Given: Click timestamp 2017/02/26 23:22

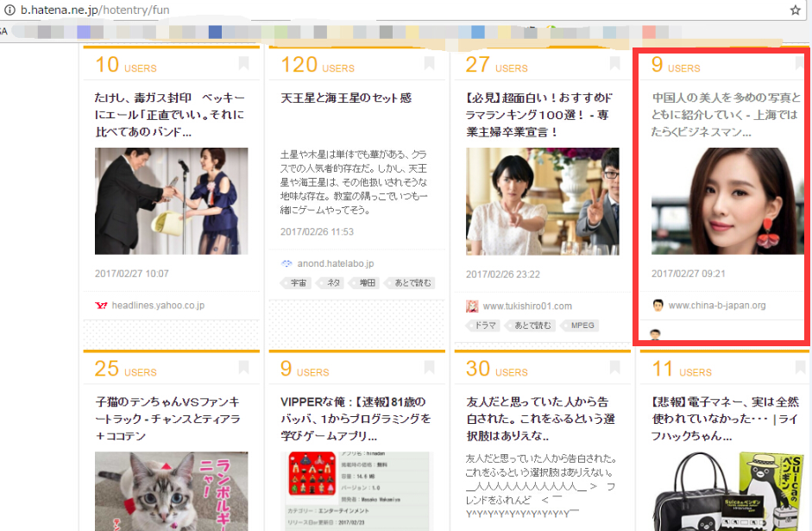Looking at the screenshot, I should 503,274.
